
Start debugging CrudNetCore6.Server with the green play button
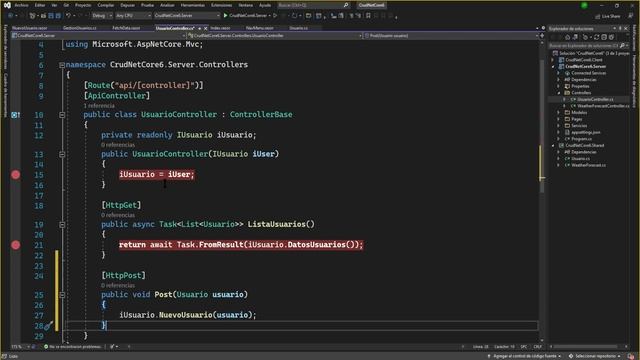[x=225, y=16]
